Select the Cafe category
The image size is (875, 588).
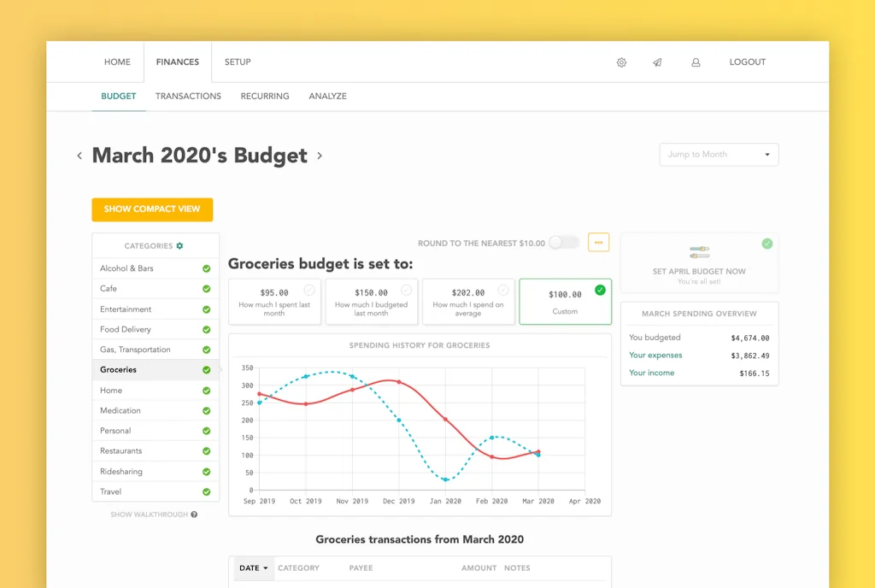pyautogui.click(x=156, y=288)
